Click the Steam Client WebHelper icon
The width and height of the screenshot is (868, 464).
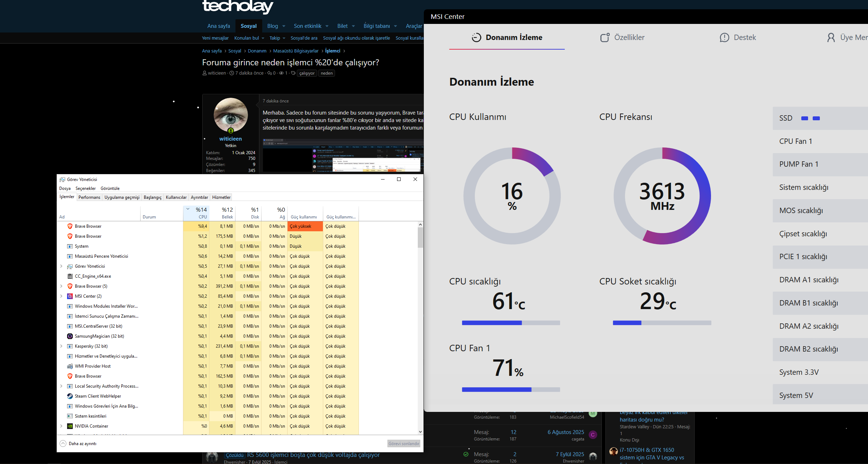click(x=70, y=396)
